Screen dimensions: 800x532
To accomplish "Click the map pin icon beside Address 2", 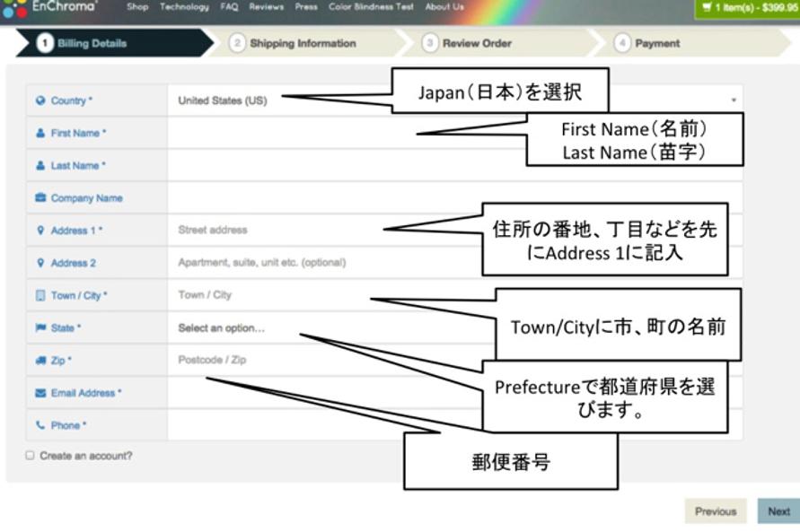I will coord(40,263).
